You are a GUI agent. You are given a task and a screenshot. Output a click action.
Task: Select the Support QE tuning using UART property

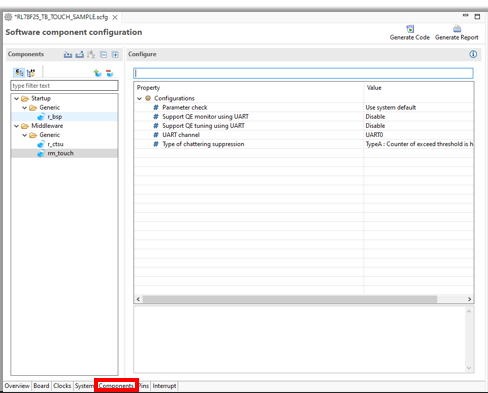pos(203,126)
